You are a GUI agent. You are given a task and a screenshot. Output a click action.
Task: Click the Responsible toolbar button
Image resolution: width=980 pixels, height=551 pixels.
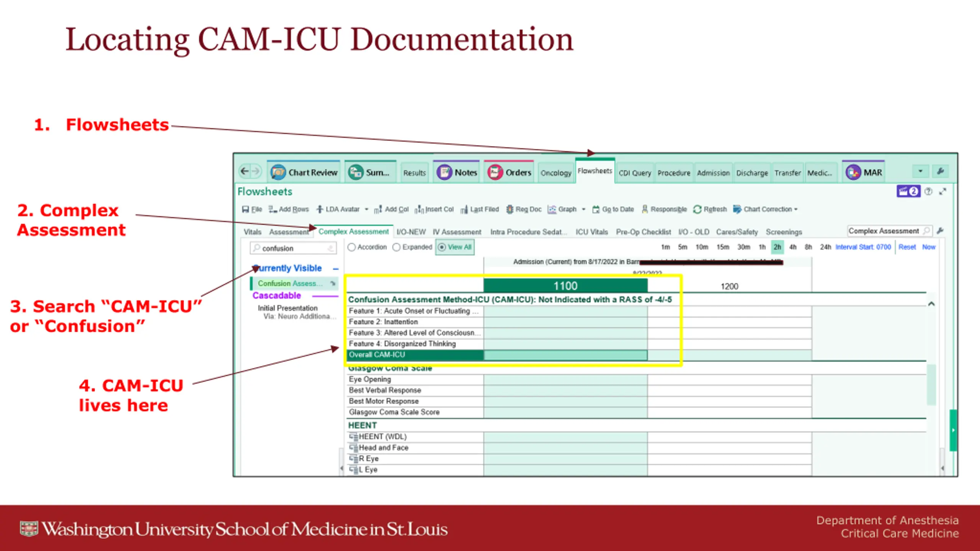click(x=664, y=209)
